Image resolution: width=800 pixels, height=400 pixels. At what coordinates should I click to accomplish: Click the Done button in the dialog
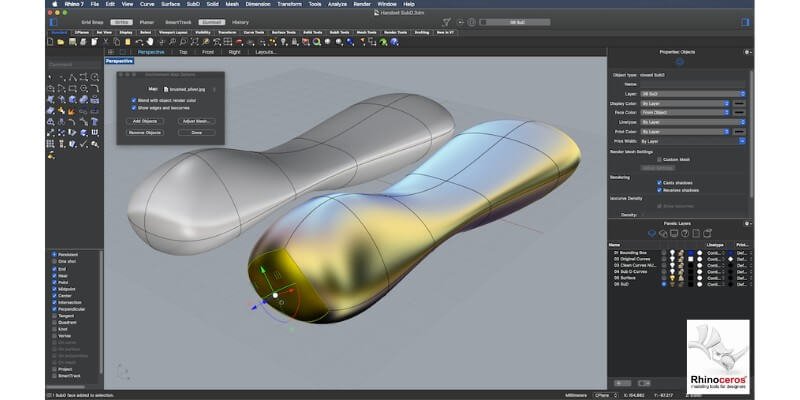tap(196, 133)
